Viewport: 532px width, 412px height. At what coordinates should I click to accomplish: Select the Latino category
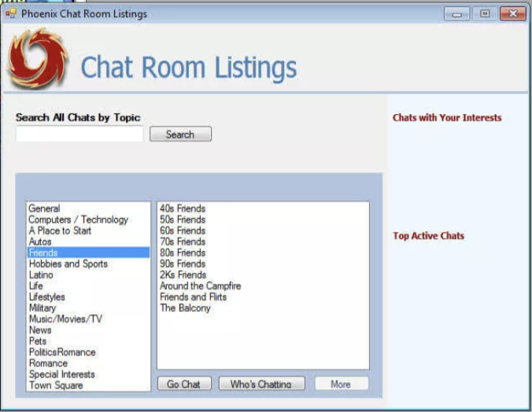(x=88, y=274)
